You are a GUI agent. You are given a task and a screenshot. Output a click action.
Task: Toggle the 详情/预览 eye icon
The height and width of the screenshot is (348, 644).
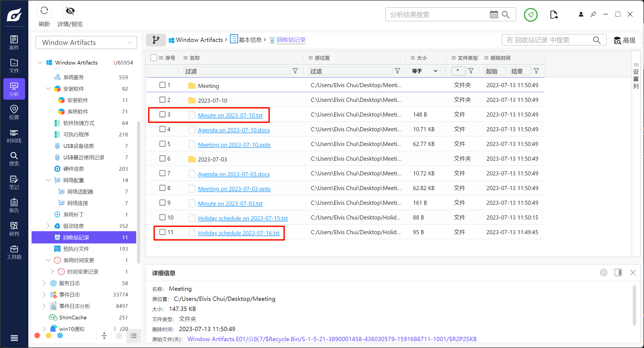pyautogui.click(x=70, y=11)
